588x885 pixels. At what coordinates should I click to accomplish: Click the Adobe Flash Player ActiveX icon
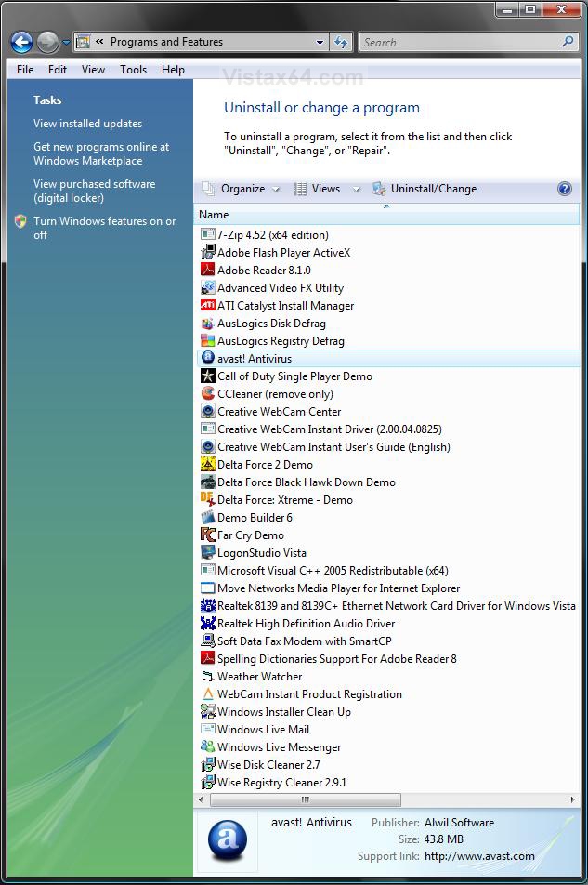[x=207, y=252]
